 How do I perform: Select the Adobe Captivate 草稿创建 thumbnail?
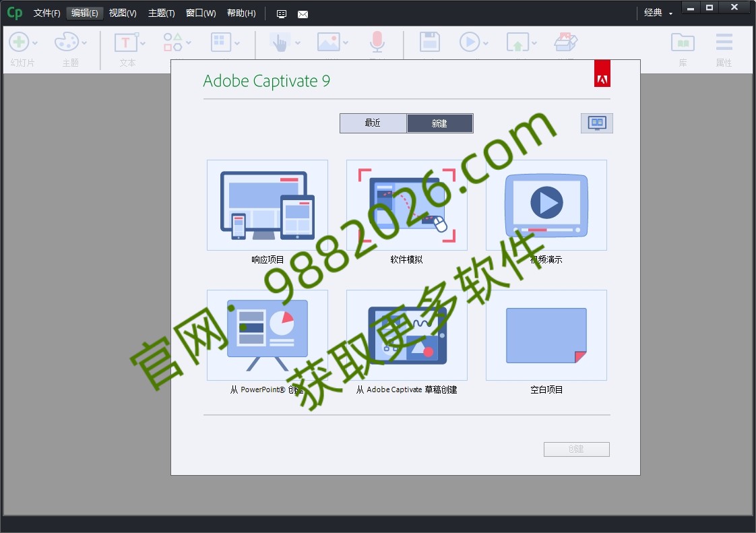point(407,335)
